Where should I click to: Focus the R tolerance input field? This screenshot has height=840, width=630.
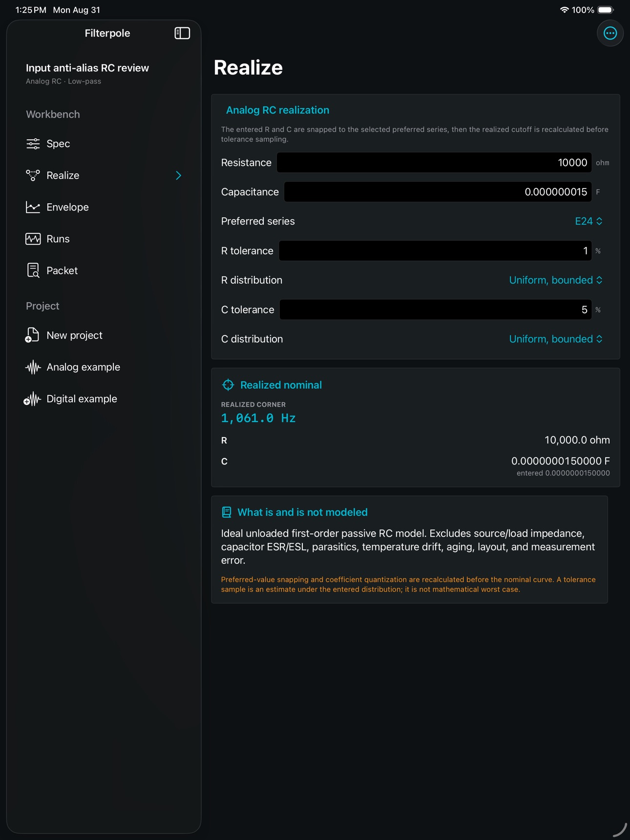(435, 251)
